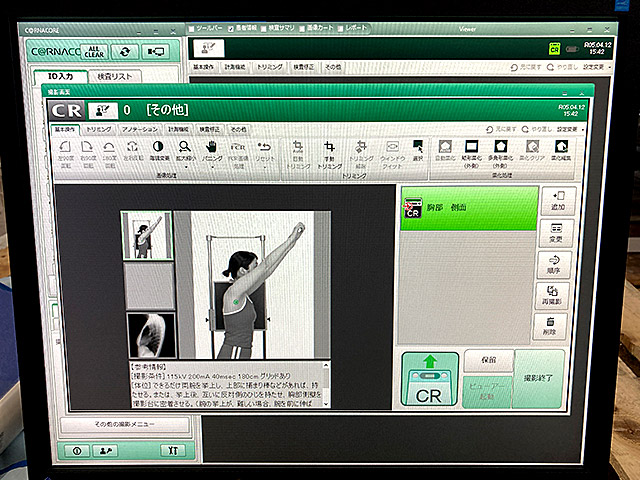640x480 pixels.
Task: Click the FCR image processing icon
Action: tap(238, 147)
